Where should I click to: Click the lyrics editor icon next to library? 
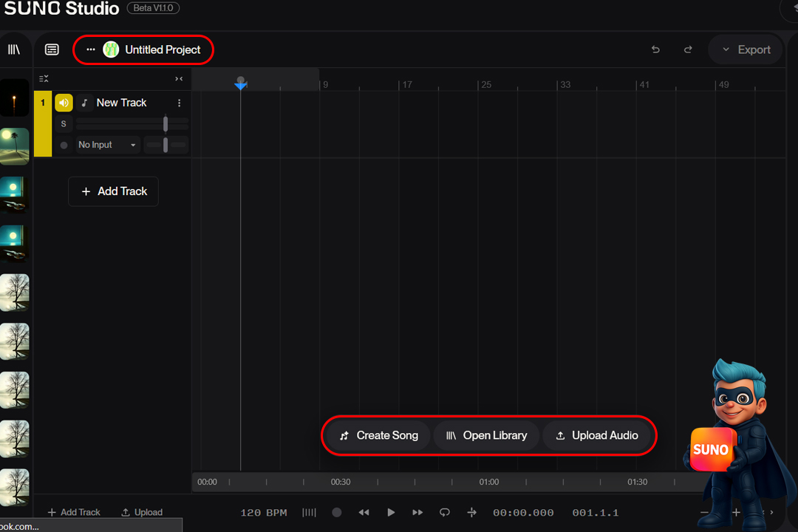[x=51, y=49]
